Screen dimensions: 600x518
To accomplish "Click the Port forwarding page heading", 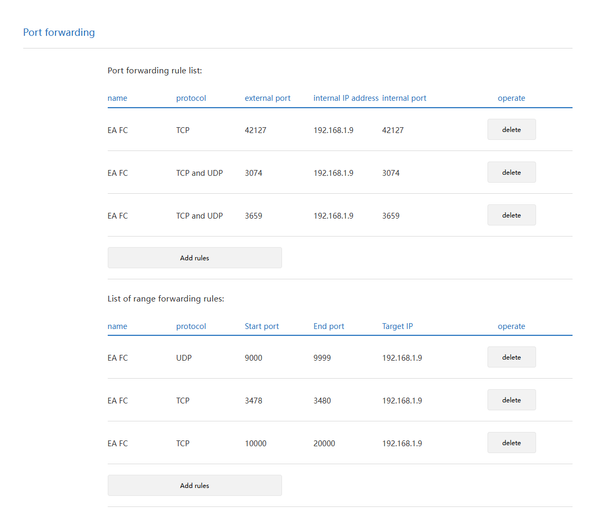I will pyautogui.click(x=59, y=32).
